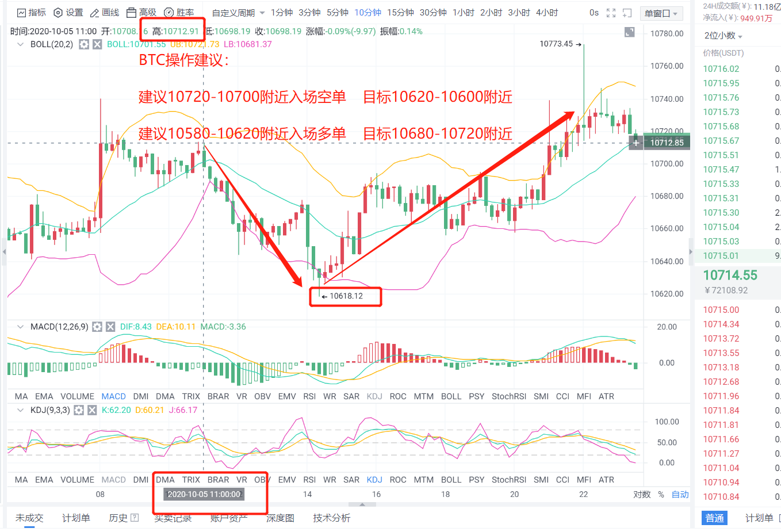Viewport: 781px width, 532px height.
Task: Switch to the 1小时 timeframe
Action: click(x=463, y=12)
